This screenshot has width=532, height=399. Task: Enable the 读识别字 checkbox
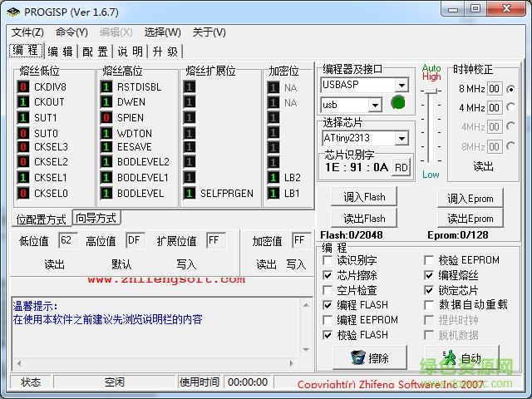point(328,260)
